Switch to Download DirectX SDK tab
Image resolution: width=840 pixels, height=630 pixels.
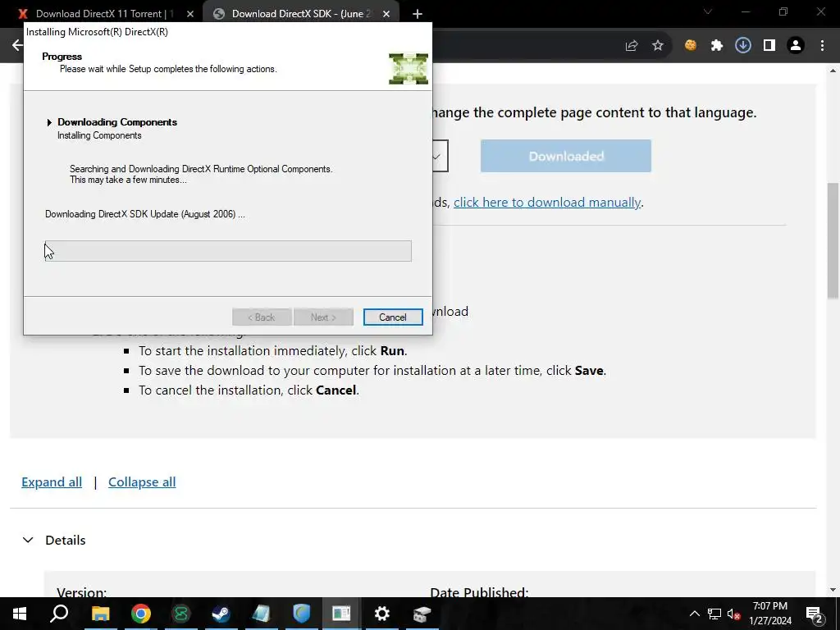pos(301,14)
